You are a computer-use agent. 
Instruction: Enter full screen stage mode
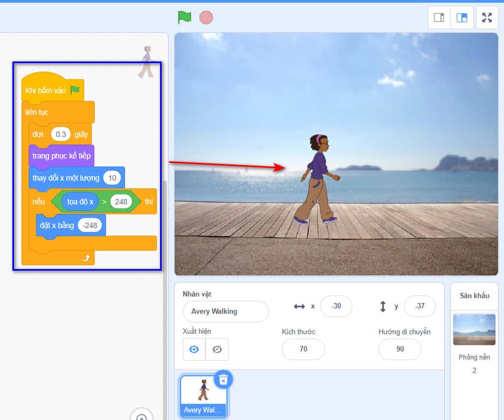click(487, 17)
